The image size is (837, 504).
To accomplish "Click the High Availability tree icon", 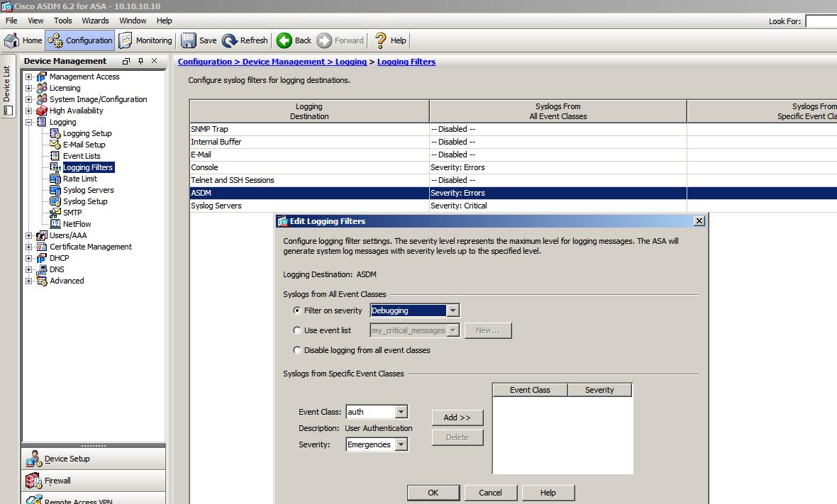I will tap(42, 111).
